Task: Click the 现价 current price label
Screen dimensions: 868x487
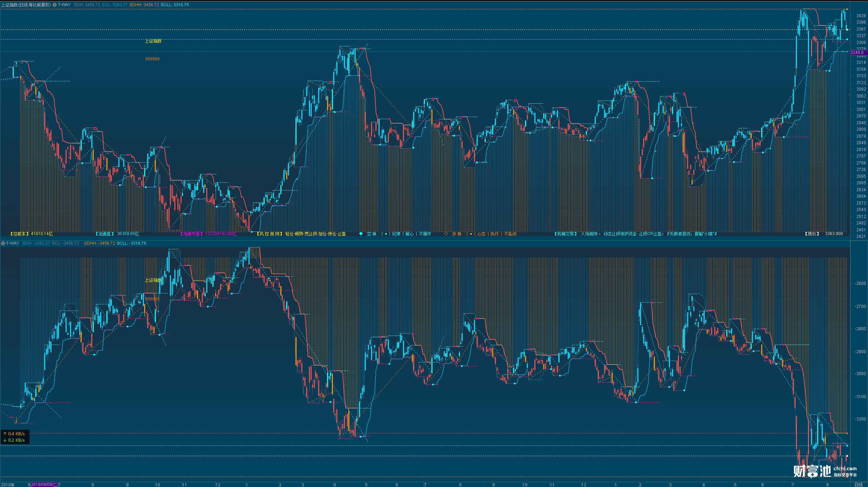Action: [812, 234]
